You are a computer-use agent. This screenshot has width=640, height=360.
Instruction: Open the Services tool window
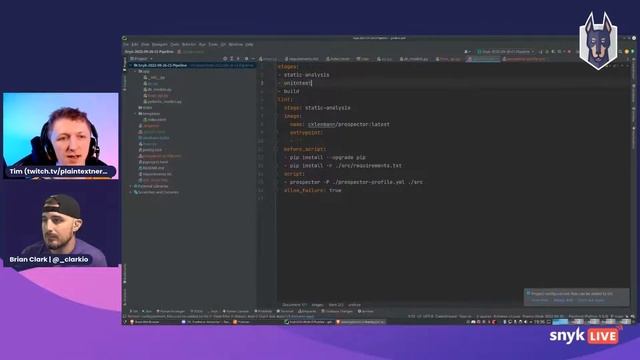[367, 311]
